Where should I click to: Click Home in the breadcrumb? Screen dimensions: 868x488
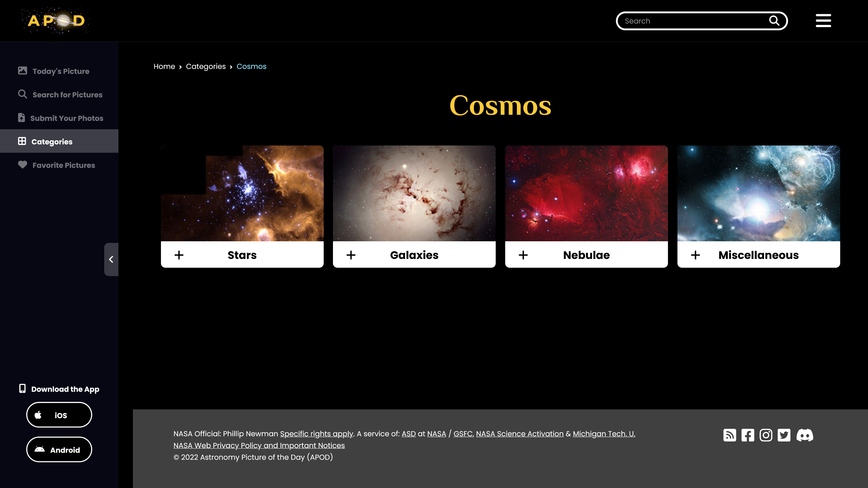[164, 66]
